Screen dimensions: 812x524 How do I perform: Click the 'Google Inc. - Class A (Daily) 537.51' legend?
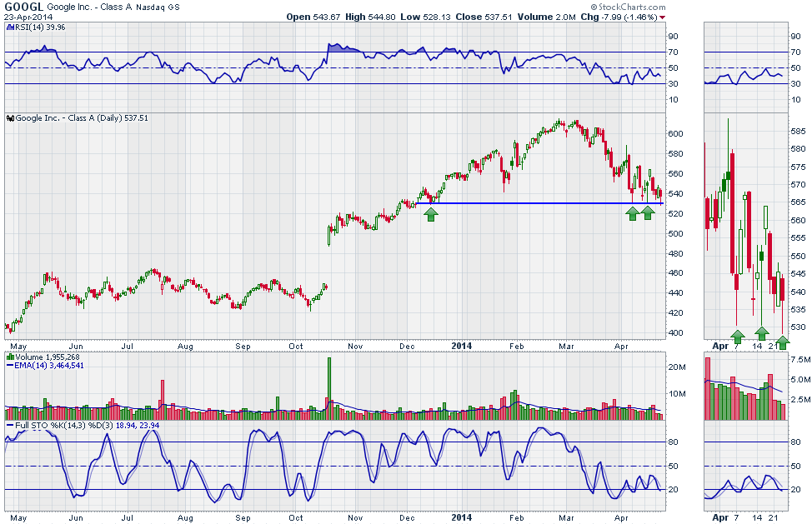pyautogui.click(x=82, y=118)
